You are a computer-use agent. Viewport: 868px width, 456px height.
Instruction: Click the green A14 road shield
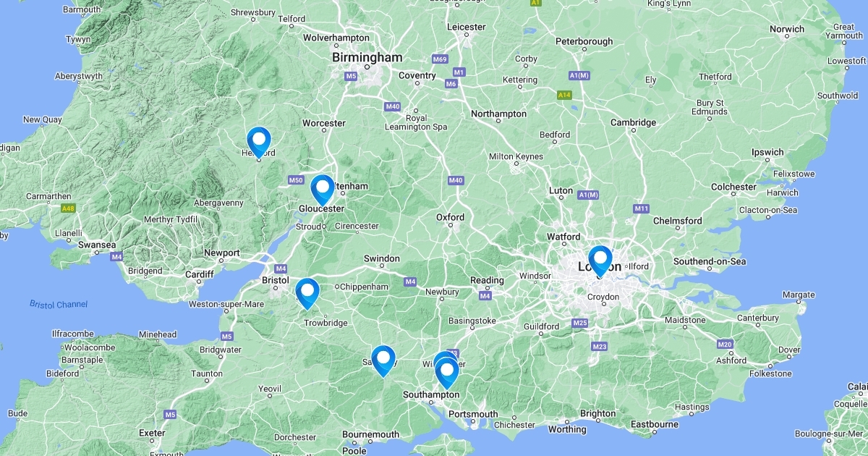tap(565, 95)
